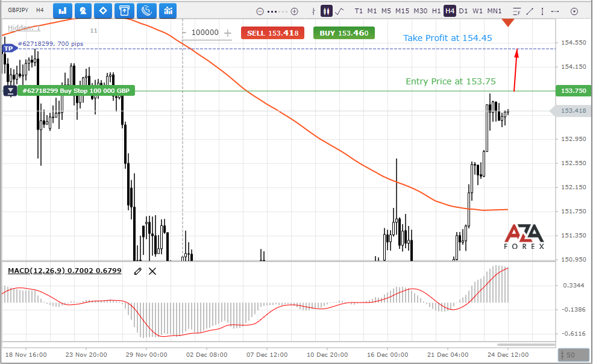Select W1 weekly timeframe

[478, 11]
